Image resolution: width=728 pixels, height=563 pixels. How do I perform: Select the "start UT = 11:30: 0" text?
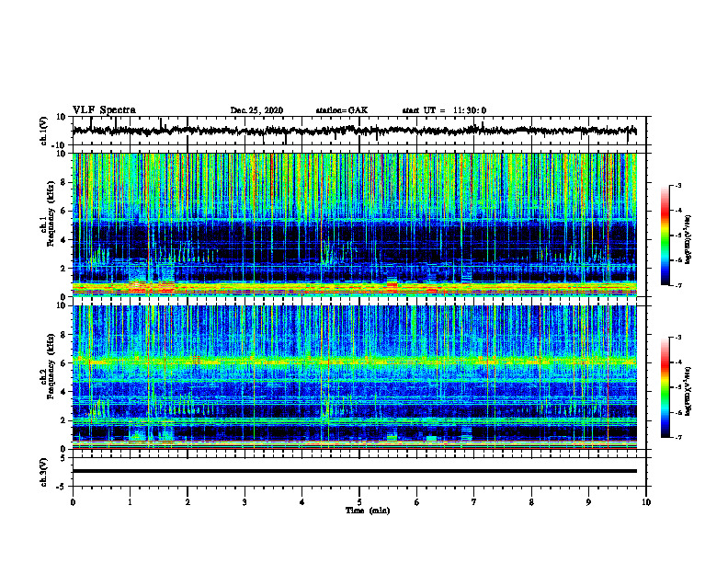(444, 110)
